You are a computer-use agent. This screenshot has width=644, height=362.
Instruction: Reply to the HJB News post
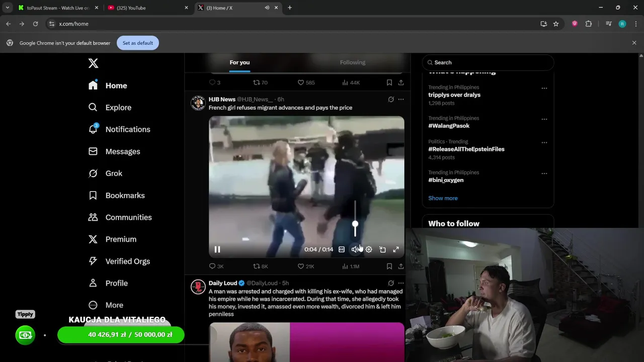pyautogui.click(x=216, y=266)
